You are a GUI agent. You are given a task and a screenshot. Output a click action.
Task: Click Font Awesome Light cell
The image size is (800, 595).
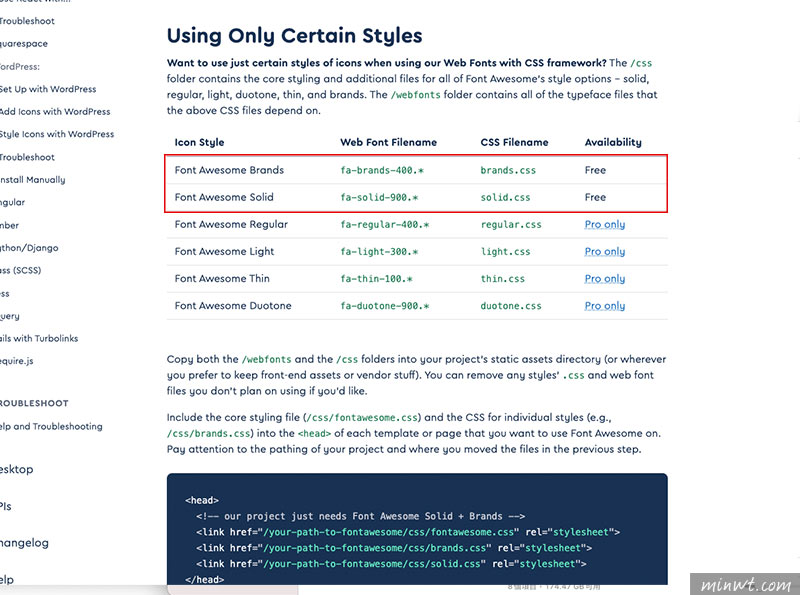[x=224, y=251]
